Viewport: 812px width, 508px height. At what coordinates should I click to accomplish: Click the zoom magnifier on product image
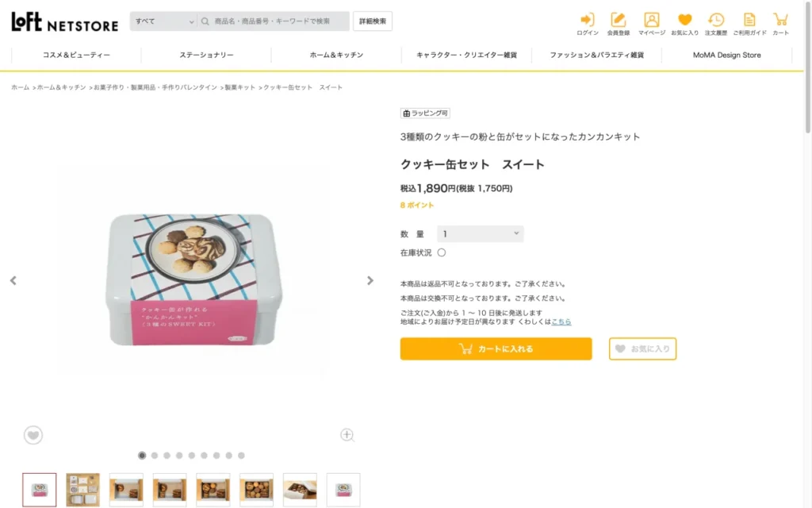pos(347,434)
